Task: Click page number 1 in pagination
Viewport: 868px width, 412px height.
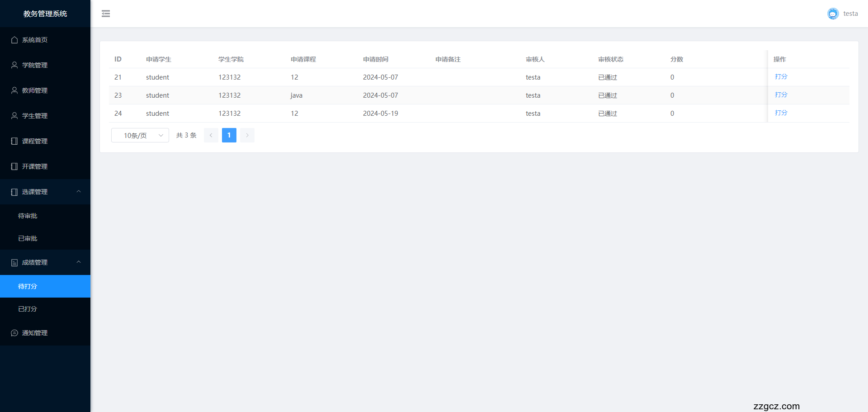Action: pyautogui.click(x=229, y=135)
